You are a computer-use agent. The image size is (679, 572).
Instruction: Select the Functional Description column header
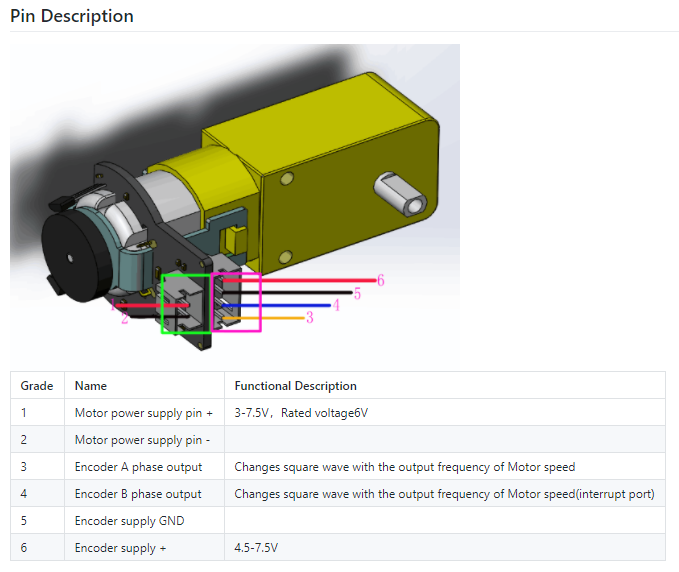coord(445,385)
